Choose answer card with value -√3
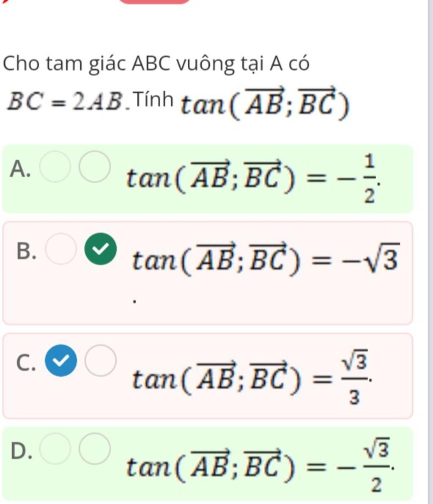This screenshot has height=504, width=433. [x=208, y=273]
